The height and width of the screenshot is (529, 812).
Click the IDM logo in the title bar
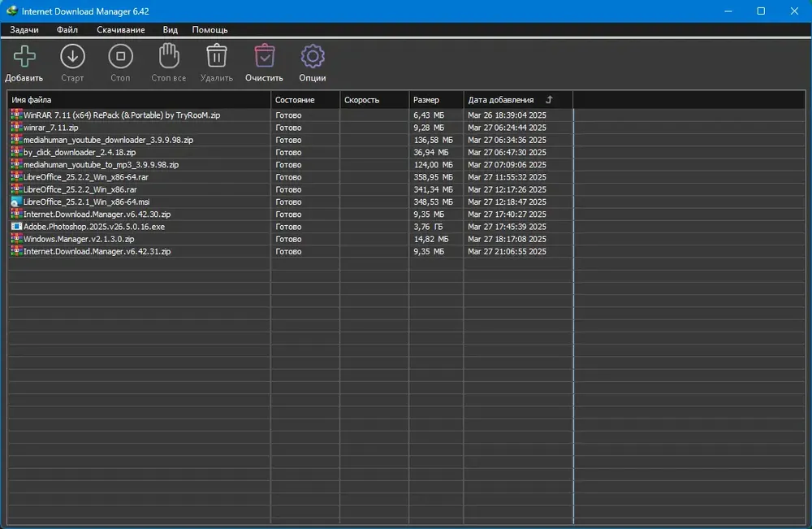[x=11, y=11]
